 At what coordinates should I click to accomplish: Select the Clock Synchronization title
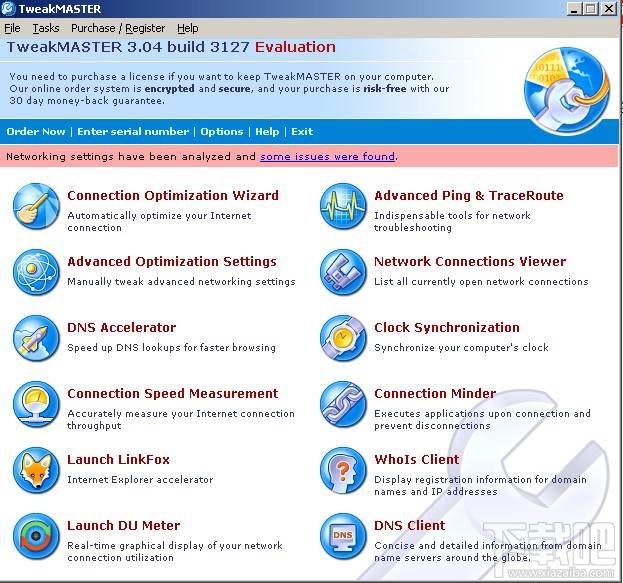click(447, 327)
